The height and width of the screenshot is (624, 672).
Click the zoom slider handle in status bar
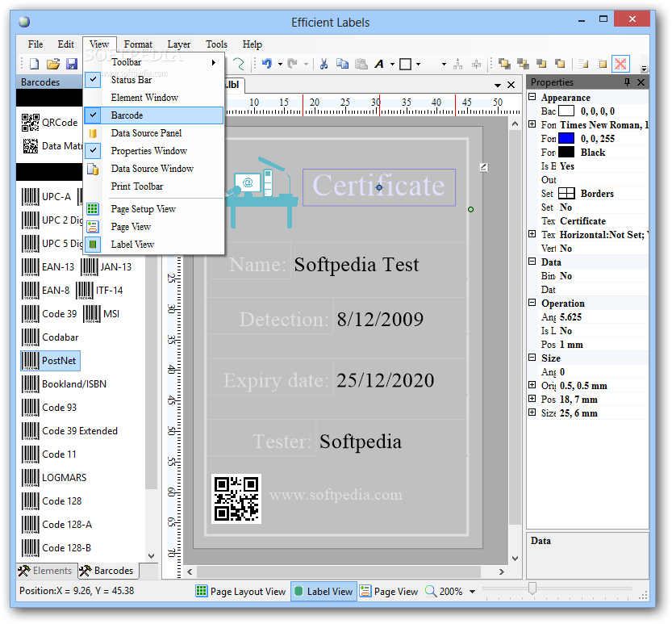coord(532,588)
